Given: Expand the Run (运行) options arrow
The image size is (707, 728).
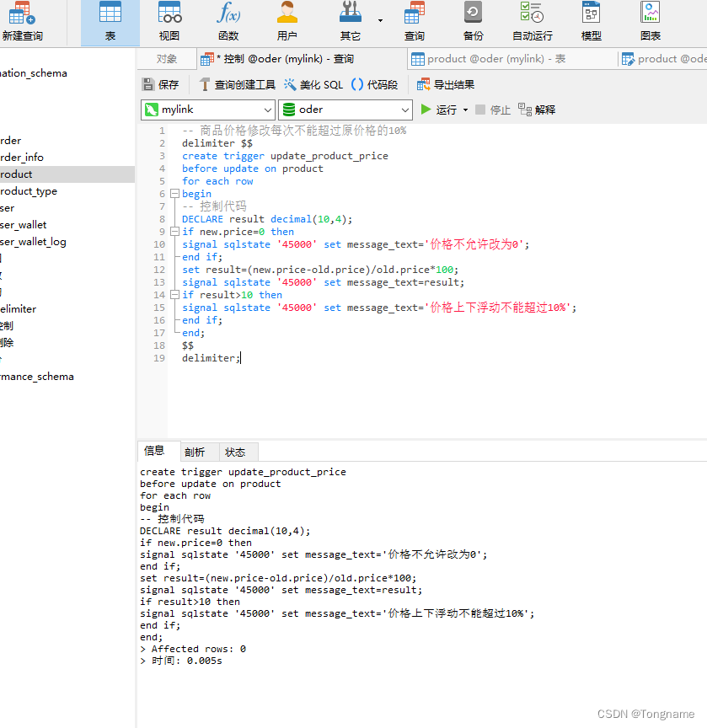Looking at the screenshot, I should [465, 110].
